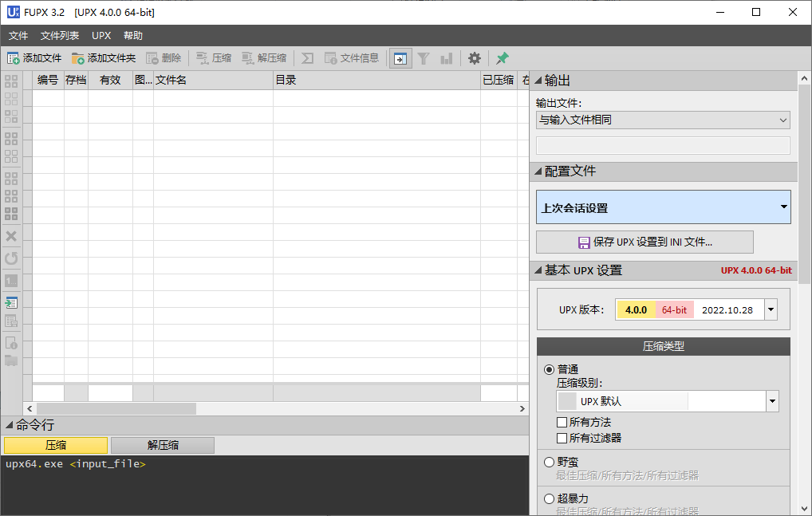This screenshot has width=812, height=516.
Task: Open the UPX 版本 dropdown arrow
Action: click(x=771, y=310)
